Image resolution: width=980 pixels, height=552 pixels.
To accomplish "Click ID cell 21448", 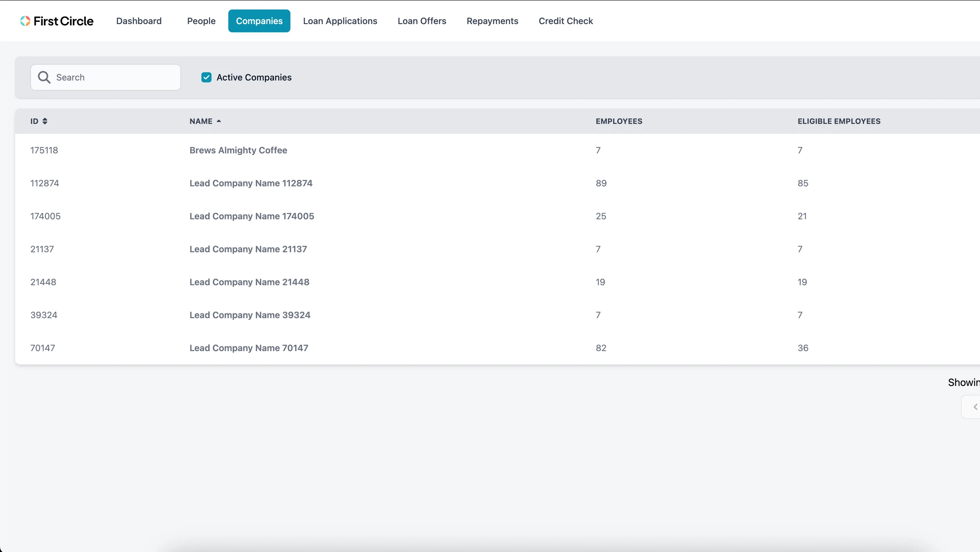I will [43, 282].
